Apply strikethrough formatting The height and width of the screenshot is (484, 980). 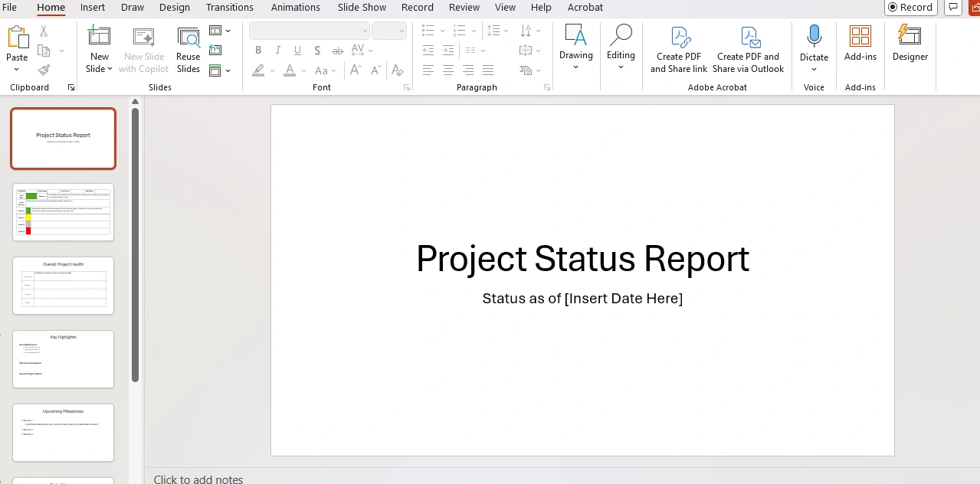pos(337,50)
